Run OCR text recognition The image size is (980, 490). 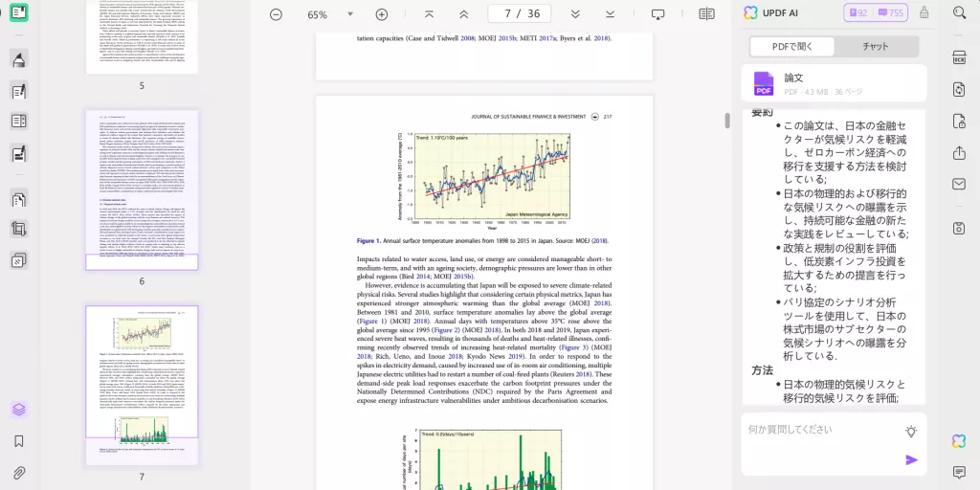[x=959, y=58]
